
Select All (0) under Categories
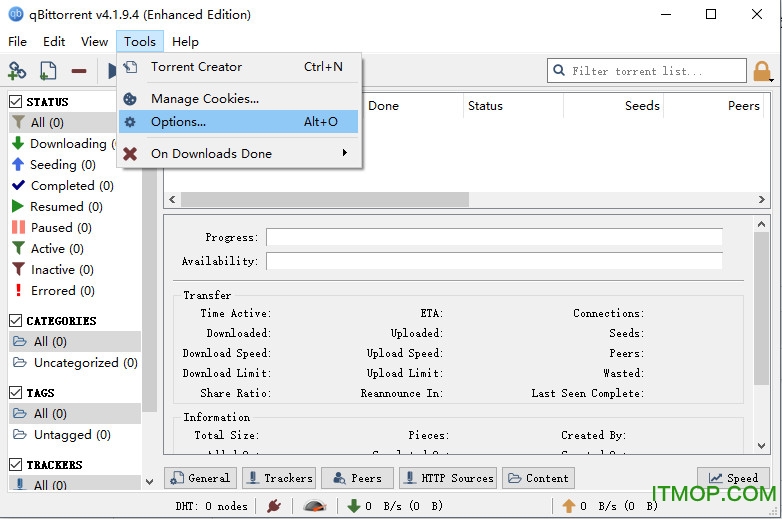[x=75, y=342]
